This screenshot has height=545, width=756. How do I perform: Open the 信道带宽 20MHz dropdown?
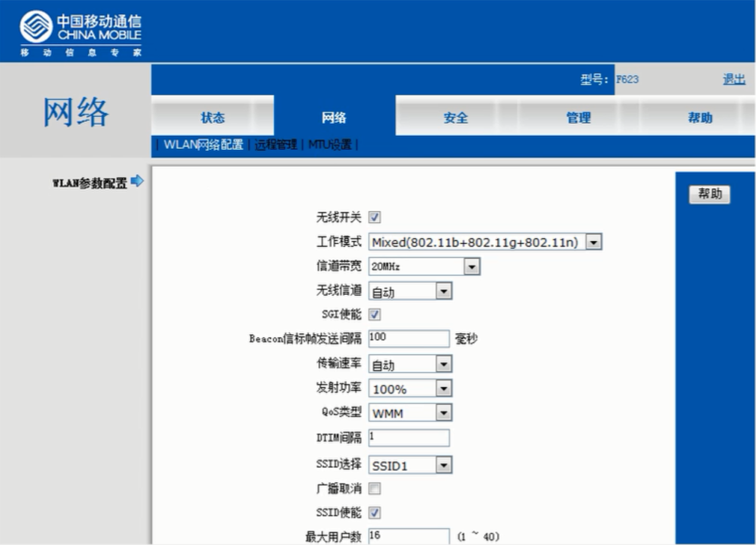tap(424, 266)
